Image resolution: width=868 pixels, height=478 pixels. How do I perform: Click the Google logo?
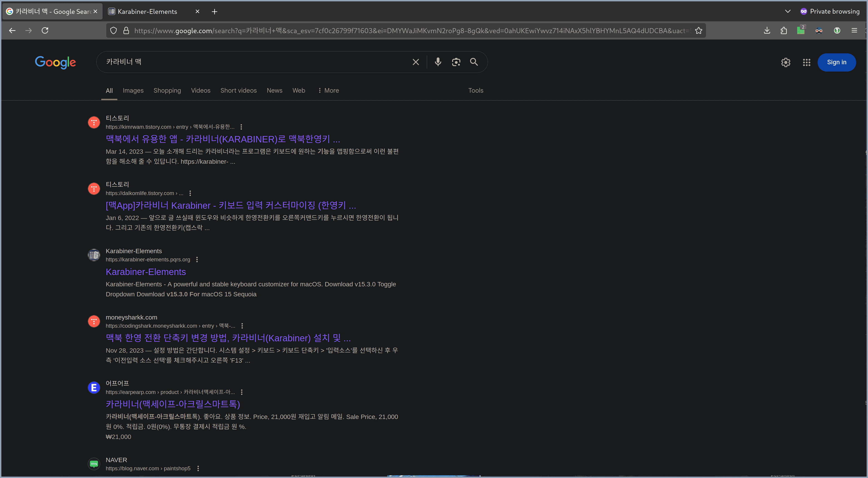pyautogui.click(x=55, y=62)
